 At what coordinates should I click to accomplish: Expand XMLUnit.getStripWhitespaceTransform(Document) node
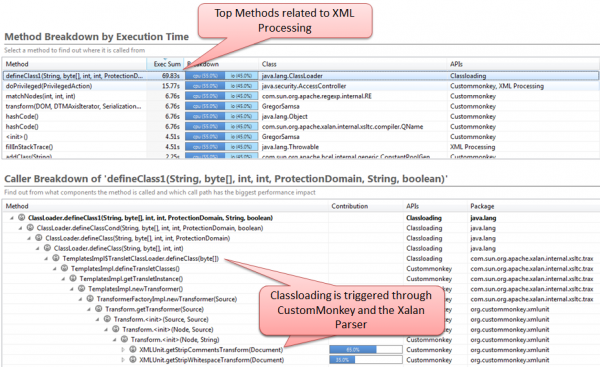[x=123, y=360]
